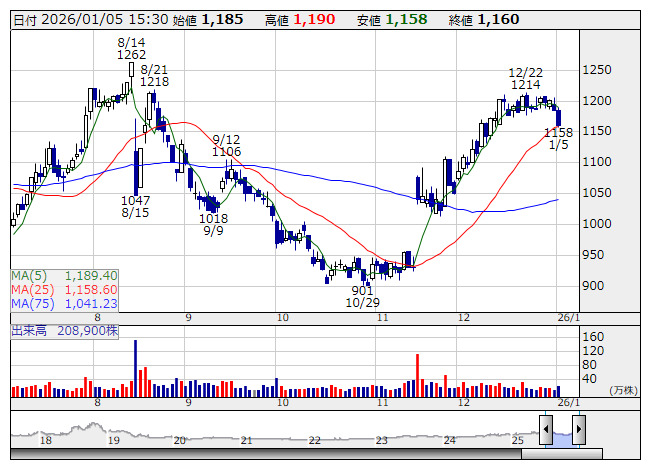
Task: Click the 安値 1,158 low price
Action: pos(392,20)
